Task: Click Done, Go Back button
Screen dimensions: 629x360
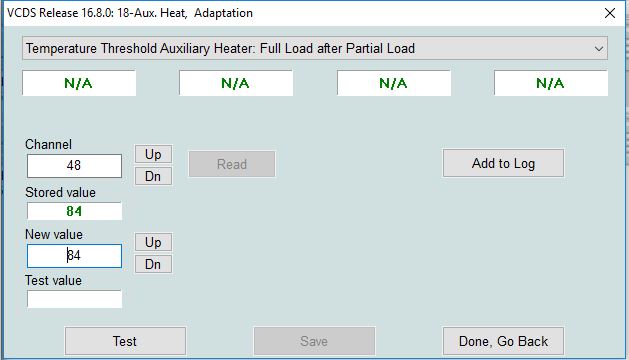Action: point(503,341)
